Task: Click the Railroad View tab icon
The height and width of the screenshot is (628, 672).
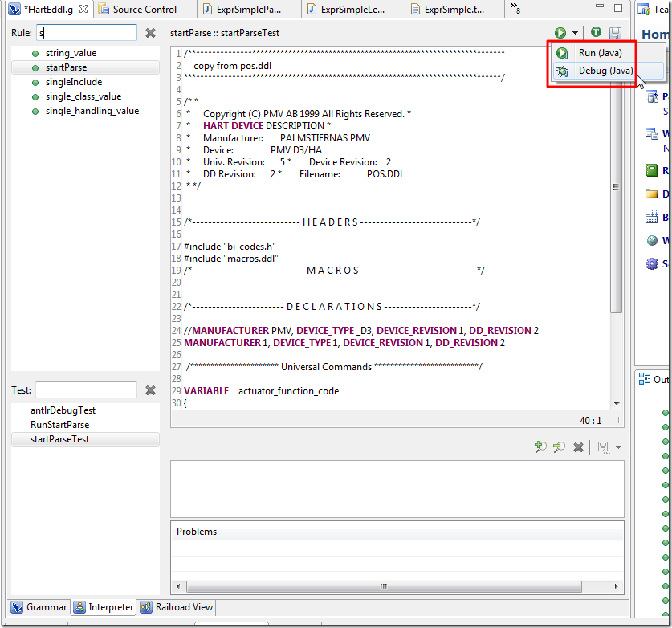Action: [x=145, y=607]
